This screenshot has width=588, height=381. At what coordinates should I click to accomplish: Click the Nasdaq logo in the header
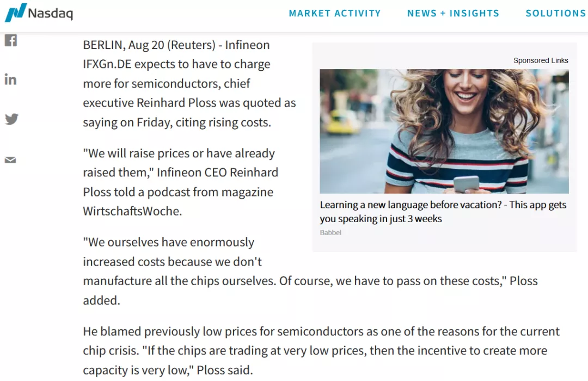[x=39, y=13]
